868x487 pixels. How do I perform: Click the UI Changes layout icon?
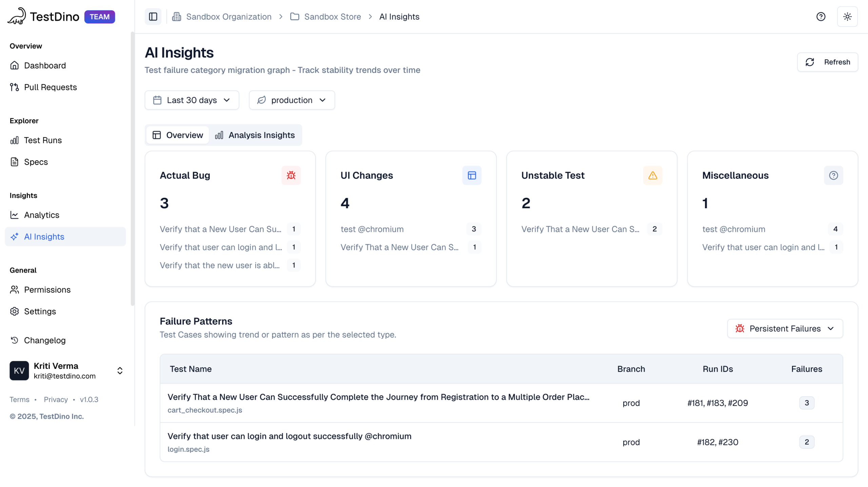472,175
